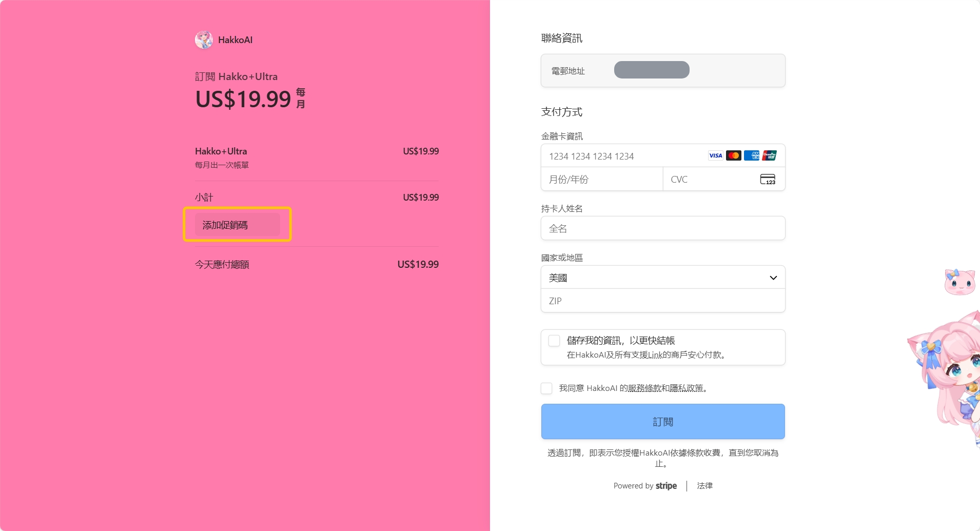This screenshot has width=980, height=531.
Task: Focus the 月份/年份 expiry field
Action: coord(601,180)
